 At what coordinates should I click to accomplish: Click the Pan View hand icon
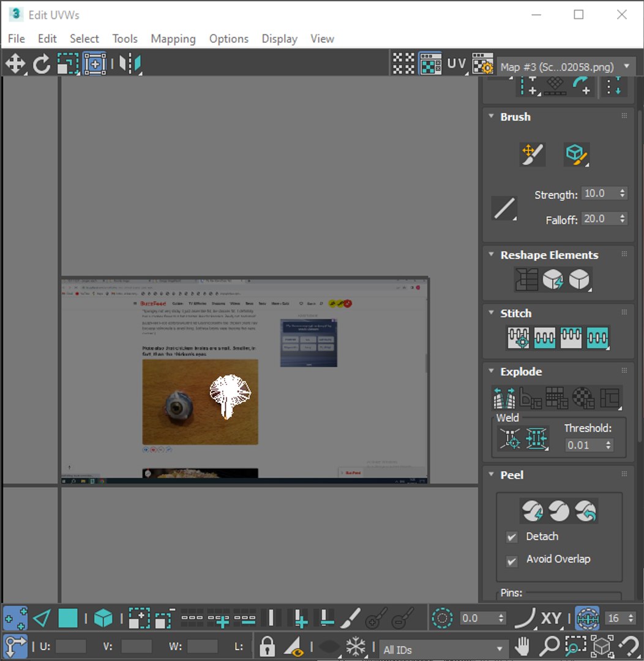pyautogui.click(x=523, y=646)
